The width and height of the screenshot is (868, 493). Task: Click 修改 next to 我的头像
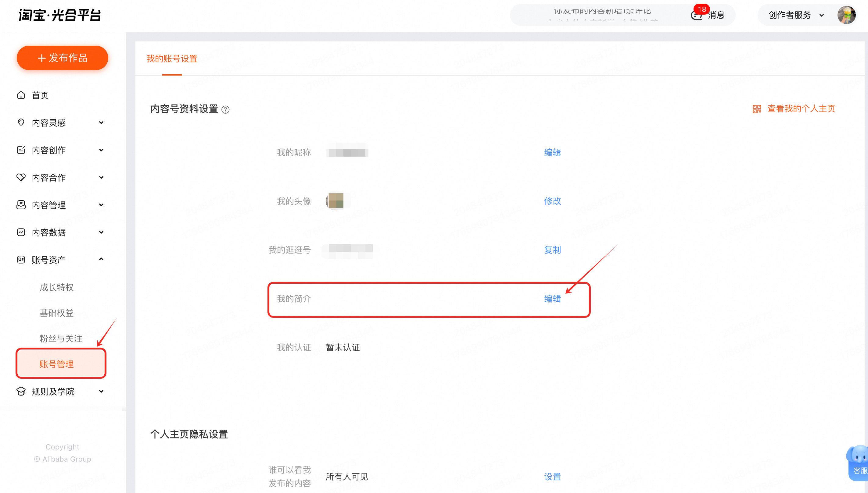[x=552, y=201]
